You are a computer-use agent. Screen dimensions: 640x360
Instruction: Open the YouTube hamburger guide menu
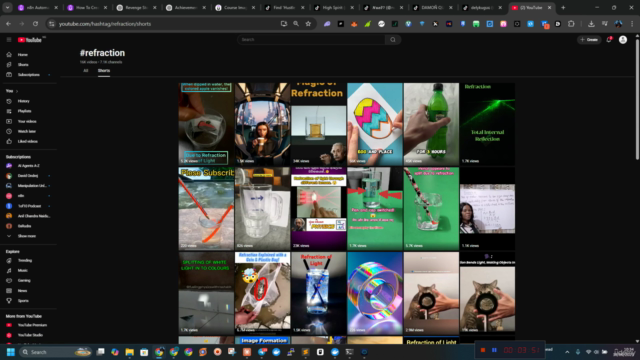coord(9,40)
